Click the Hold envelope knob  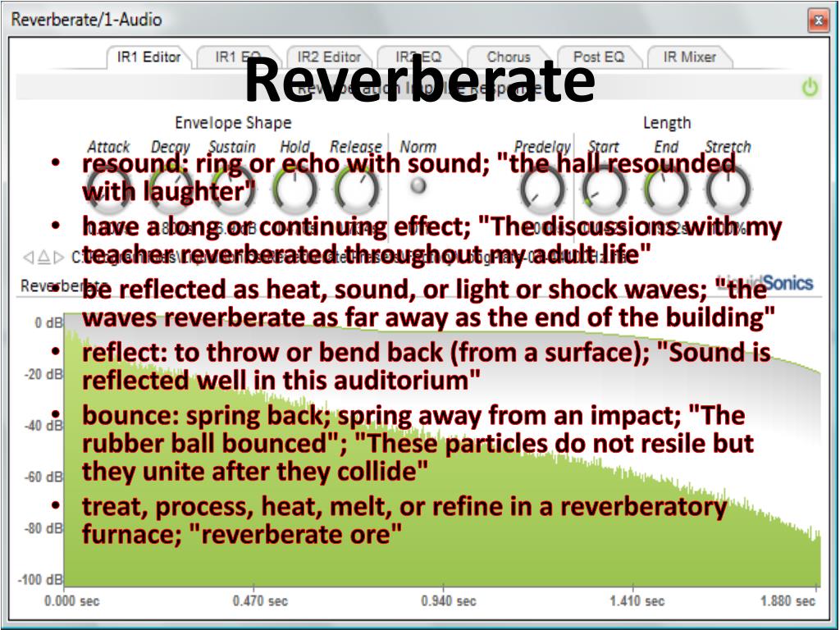pos(294,189)
